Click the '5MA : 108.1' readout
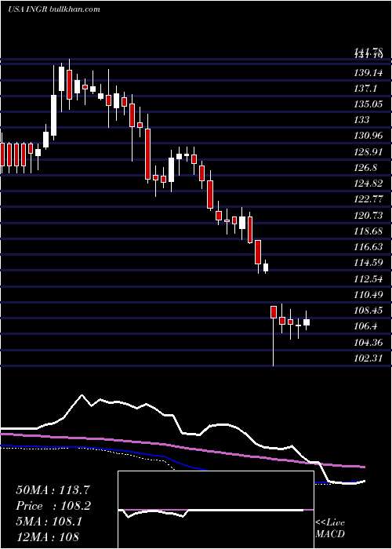Viewport: 392px width, 549px height. [49, 522]
